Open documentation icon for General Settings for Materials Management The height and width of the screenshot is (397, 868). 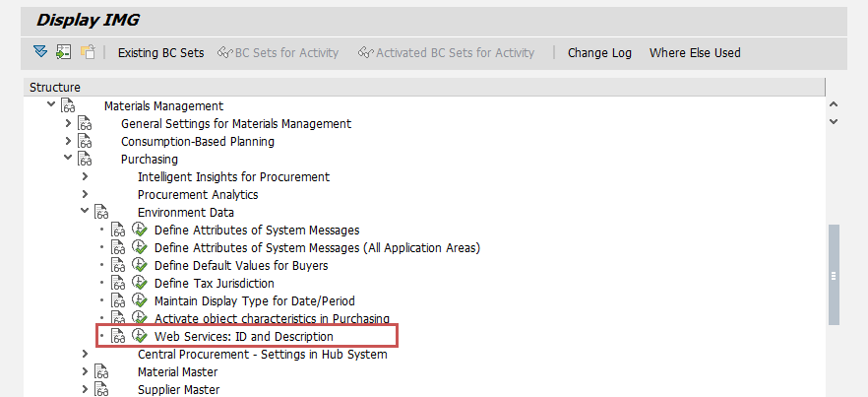[85, 124]
